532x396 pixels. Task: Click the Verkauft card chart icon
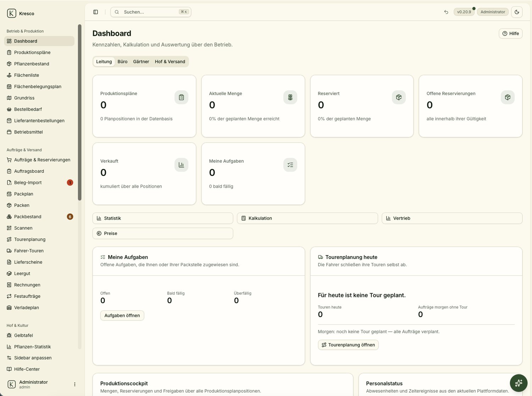point(181,165)
